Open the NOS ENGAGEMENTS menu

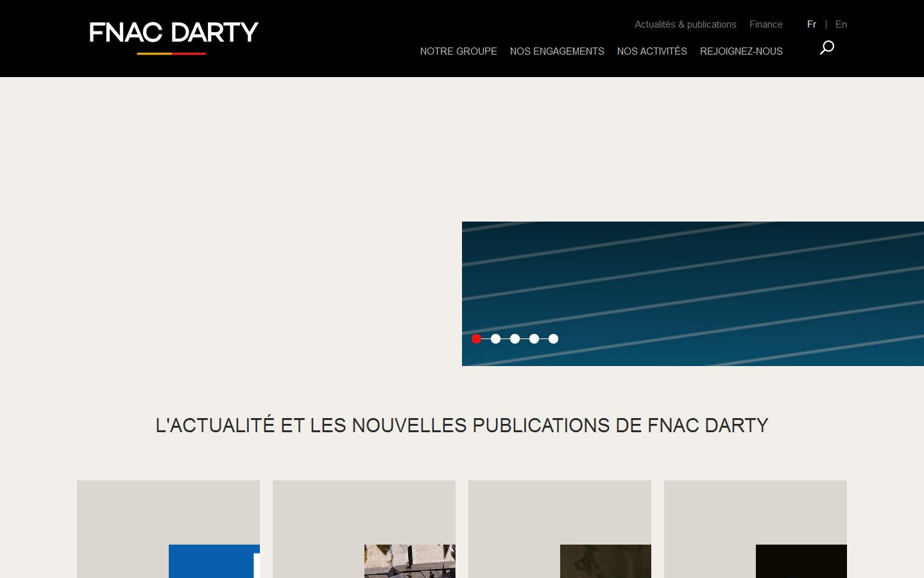(x=557, y=51)
